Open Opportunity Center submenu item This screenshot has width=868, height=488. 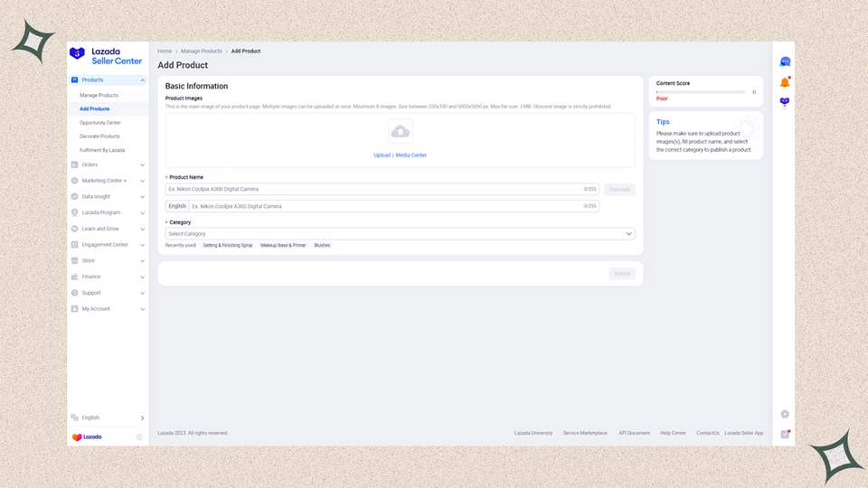click(x=99, y=123)
